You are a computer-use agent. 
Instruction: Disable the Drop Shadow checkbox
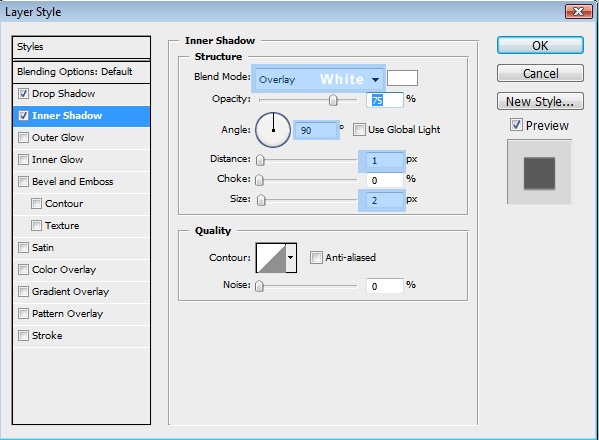(23, 94)
